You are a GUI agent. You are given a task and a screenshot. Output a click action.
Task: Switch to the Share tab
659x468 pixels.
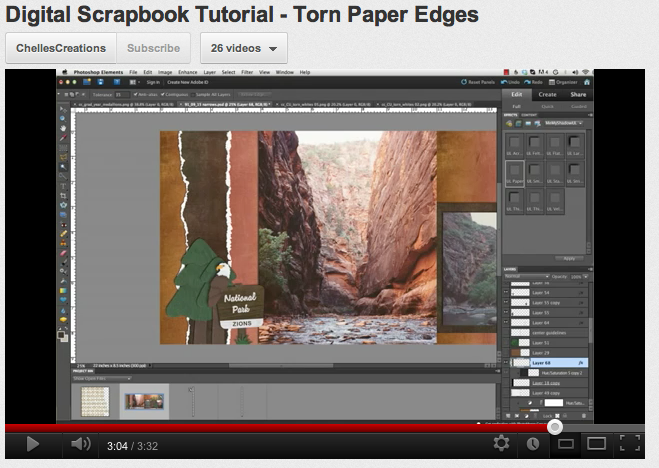tap(578, 95)
